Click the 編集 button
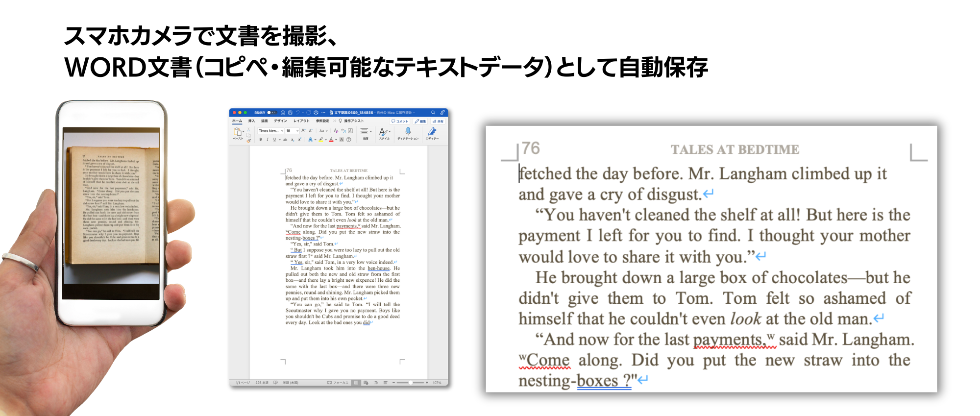 pyautogui.click(x=420, y=122)
